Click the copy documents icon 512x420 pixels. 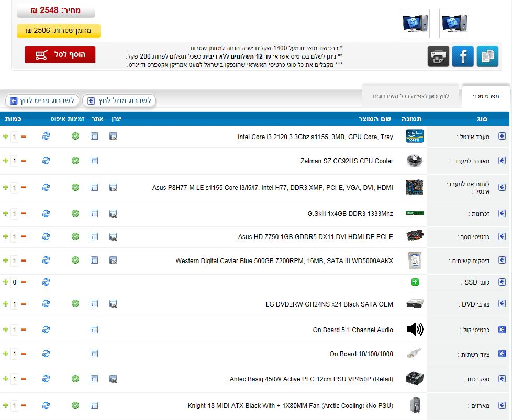[487, 56]
